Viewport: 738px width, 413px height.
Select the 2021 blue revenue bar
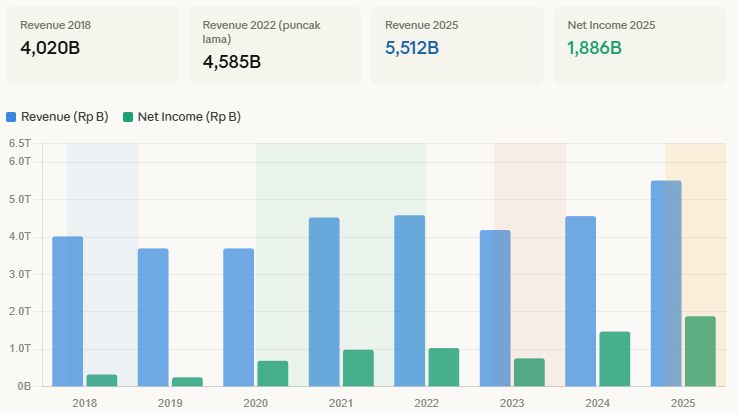tap(324, 301)
